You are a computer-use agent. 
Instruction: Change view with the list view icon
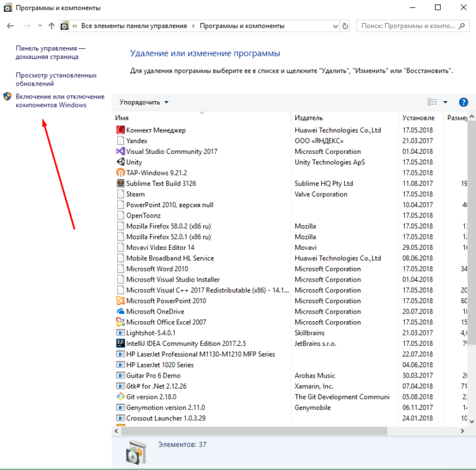(432, 102)
